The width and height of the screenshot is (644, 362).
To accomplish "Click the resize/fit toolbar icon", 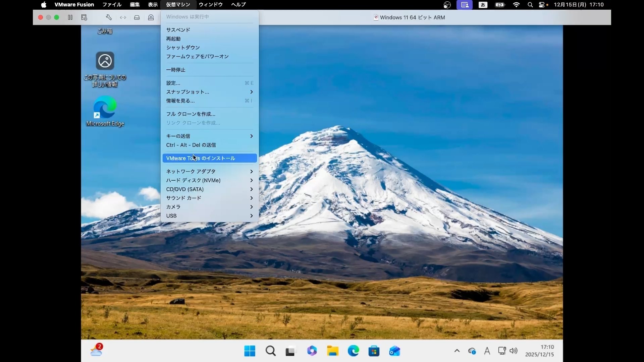I will 123,17.
